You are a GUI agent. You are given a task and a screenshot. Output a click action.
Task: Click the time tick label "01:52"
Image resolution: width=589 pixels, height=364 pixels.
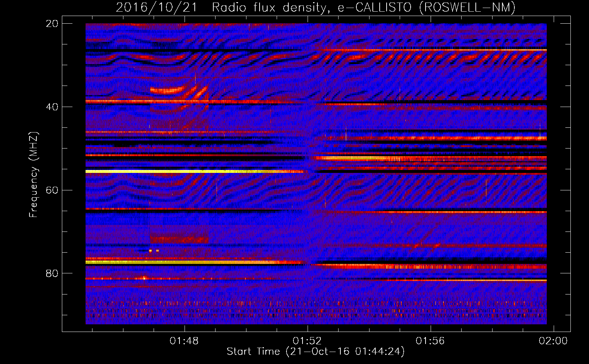point(308,341)
